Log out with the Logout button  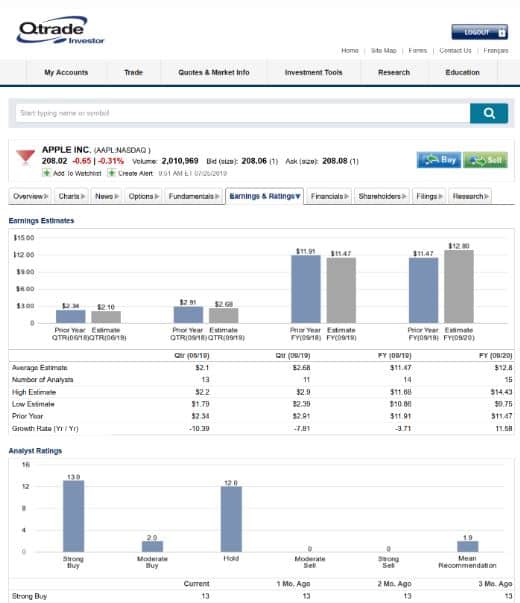(x=480, y=32)
